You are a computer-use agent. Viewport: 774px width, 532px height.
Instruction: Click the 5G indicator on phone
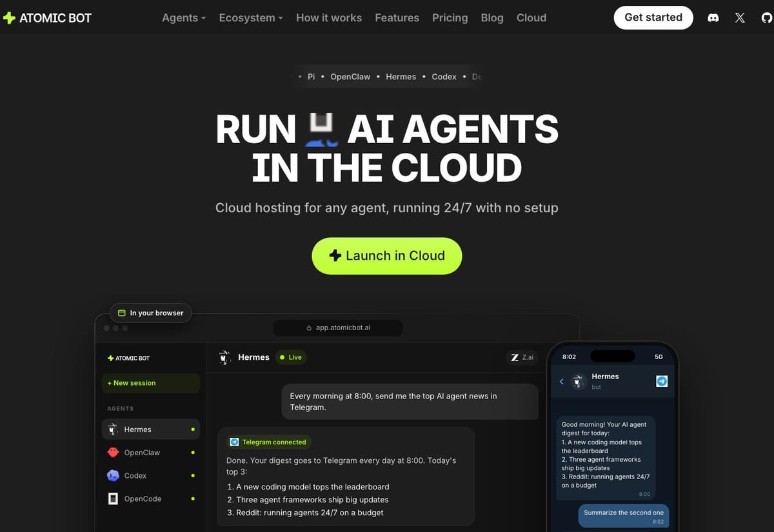[x=659, y=357]
